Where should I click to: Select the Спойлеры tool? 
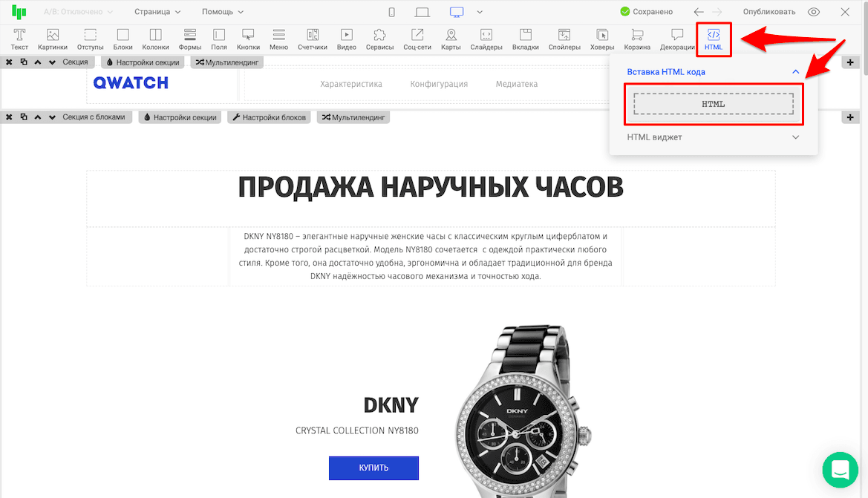coord(564,39)
